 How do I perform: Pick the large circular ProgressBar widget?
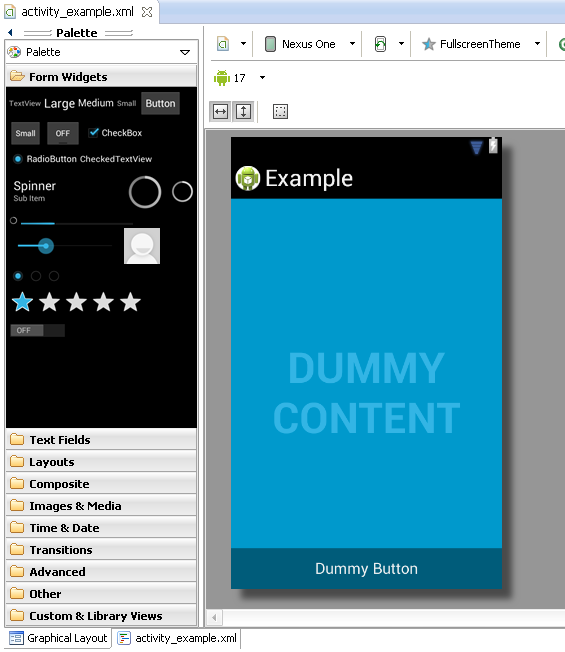(145, 192)
